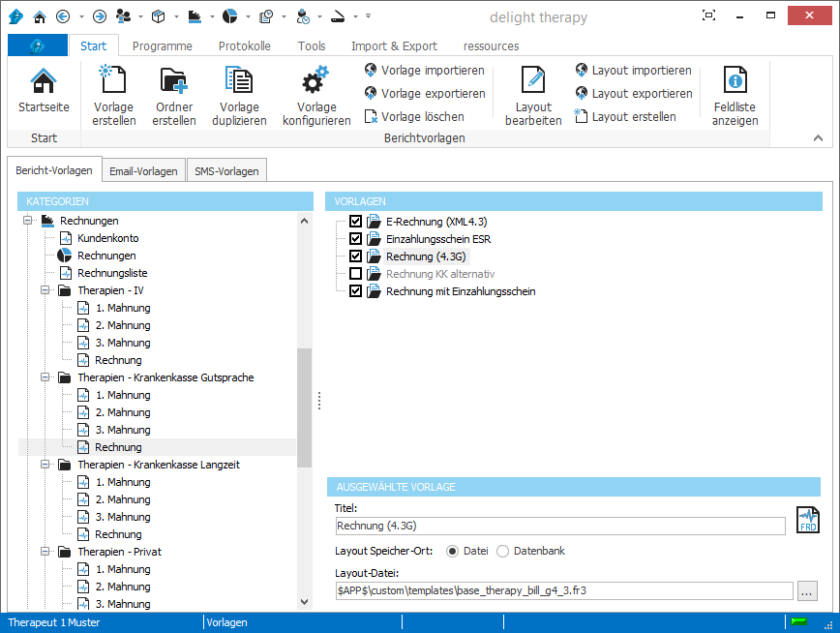Uncheck the E-Rechnung (XML4.3) checkbox
Image resolution: width=840 pixels, height=633 pixels.
pyautogui.click(x=355, y=222)
